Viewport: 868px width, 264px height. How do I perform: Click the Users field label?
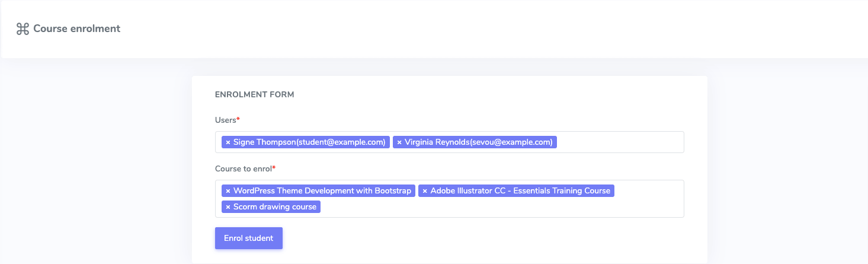click(225, 120)
